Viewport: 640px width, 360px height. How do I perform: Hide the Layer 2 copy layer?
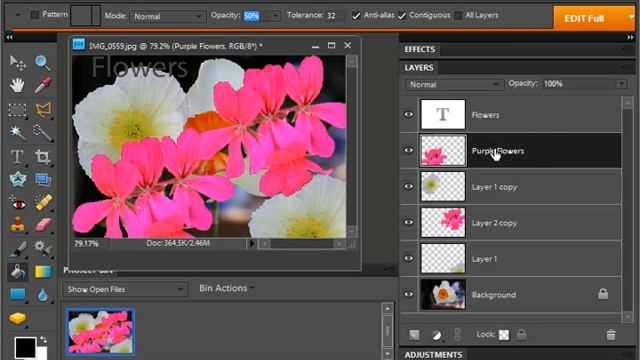click(x=409, y=222)
